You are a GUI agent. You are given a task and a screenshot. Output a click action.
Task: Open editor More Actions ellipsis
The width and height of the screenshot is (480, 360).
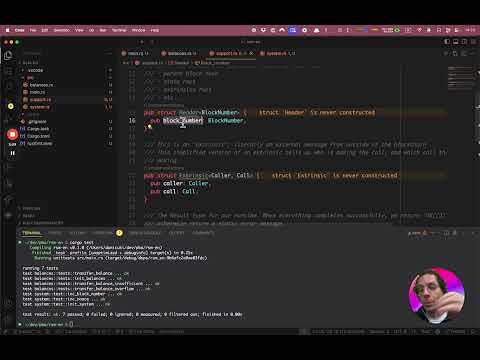(x=473, y=53)
